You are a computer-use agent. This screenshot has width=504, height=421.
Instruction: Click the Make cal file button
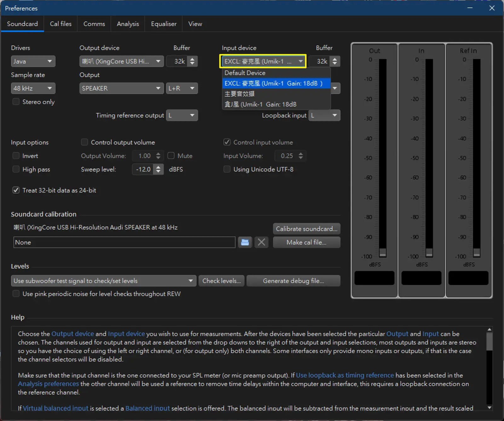pyautogui.click(x=306, y=242)
